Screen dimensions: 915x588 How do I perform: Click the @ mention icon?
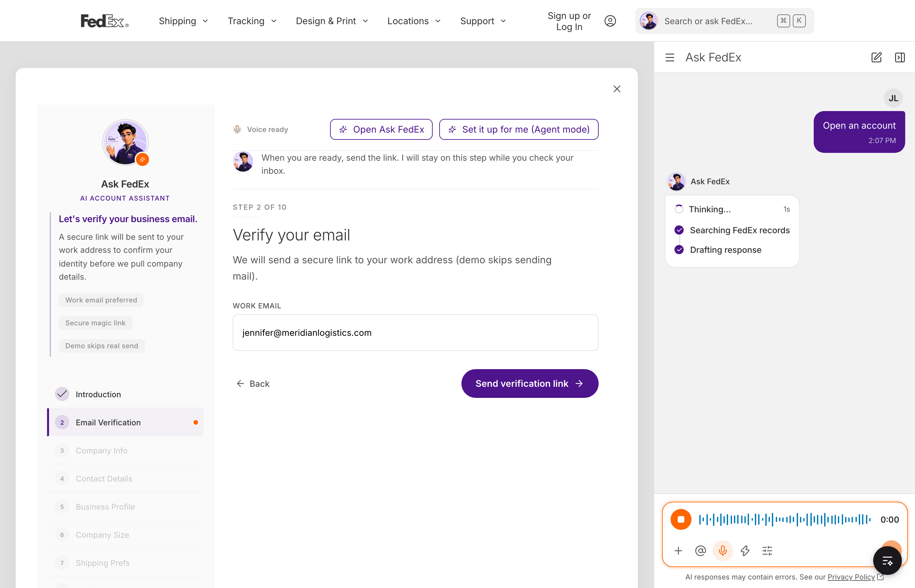[700, 550]
